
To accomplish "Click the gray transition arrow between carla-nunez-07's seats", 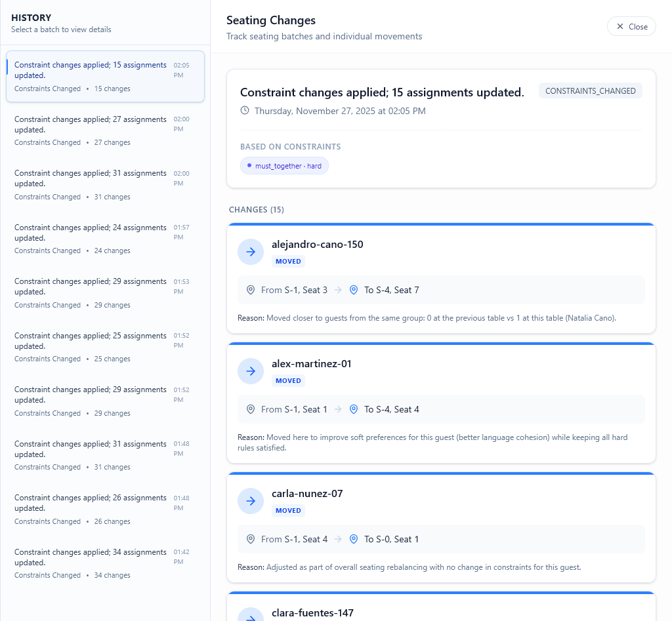I will tap(338, 539).
